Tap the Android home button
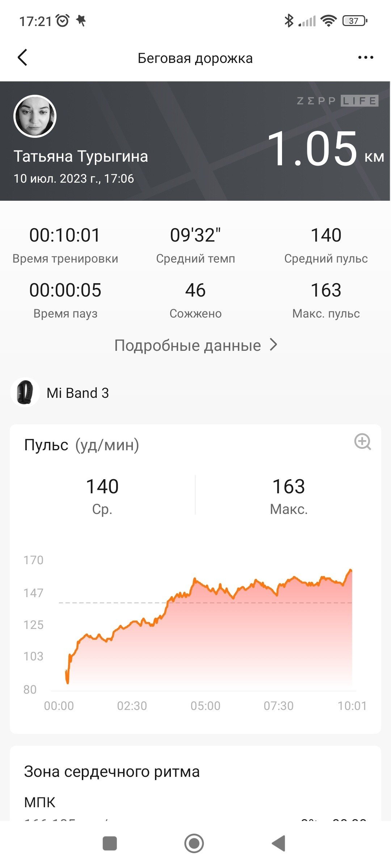Screen dimensions: 391x868 194,843
